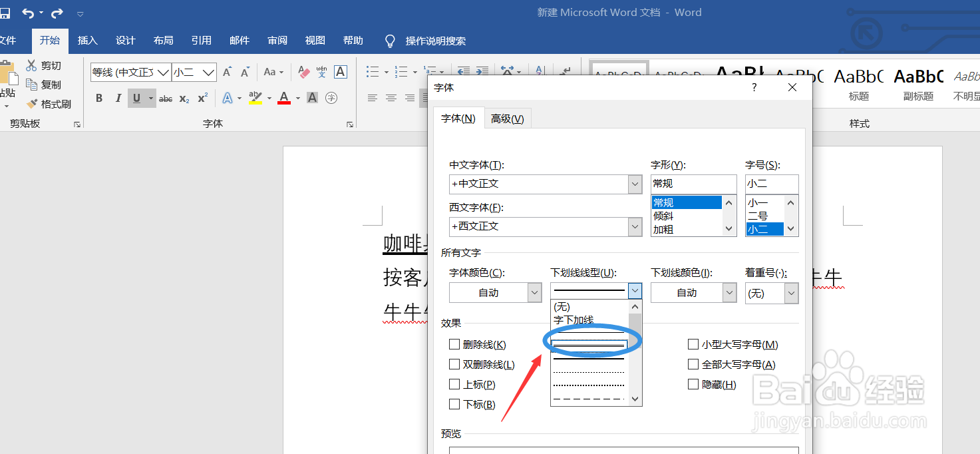Open the 着重号 dropdown
The height and width of the screenshot is (454, 980).
791,292
